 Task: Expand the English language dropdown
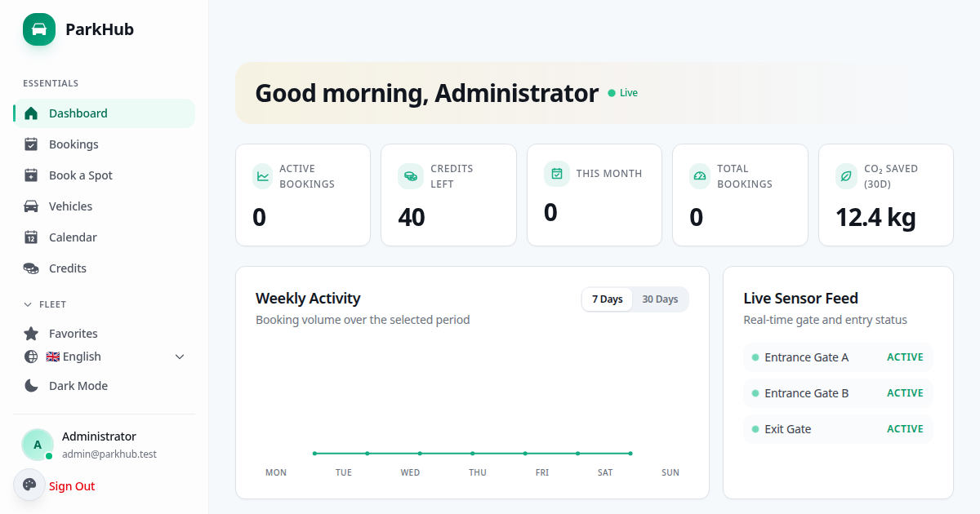(179, 357)
